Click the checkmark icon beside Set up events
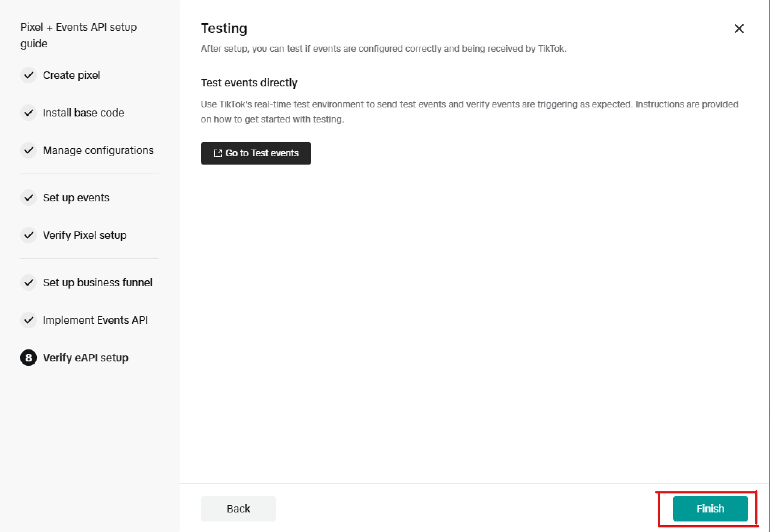The image size is (770, 532). [29, 198]
